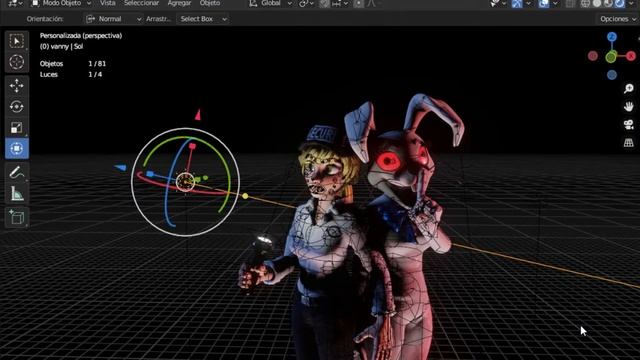Open gizmo settings dropdown arrow
Image resolution: width=640 pixels, height=360 pixels.
(x=529, y=3)
